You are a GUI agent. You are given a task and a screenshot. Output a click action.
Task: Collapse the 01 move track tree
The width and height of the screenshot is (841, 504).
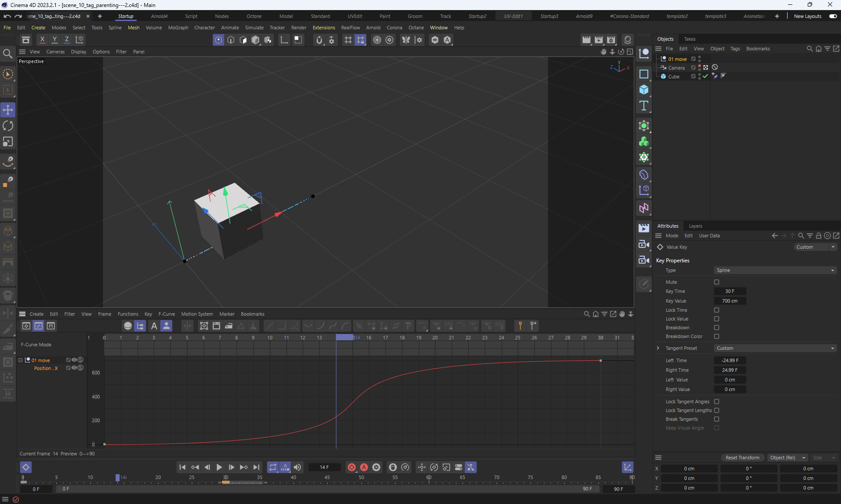[x=20, y=360]
